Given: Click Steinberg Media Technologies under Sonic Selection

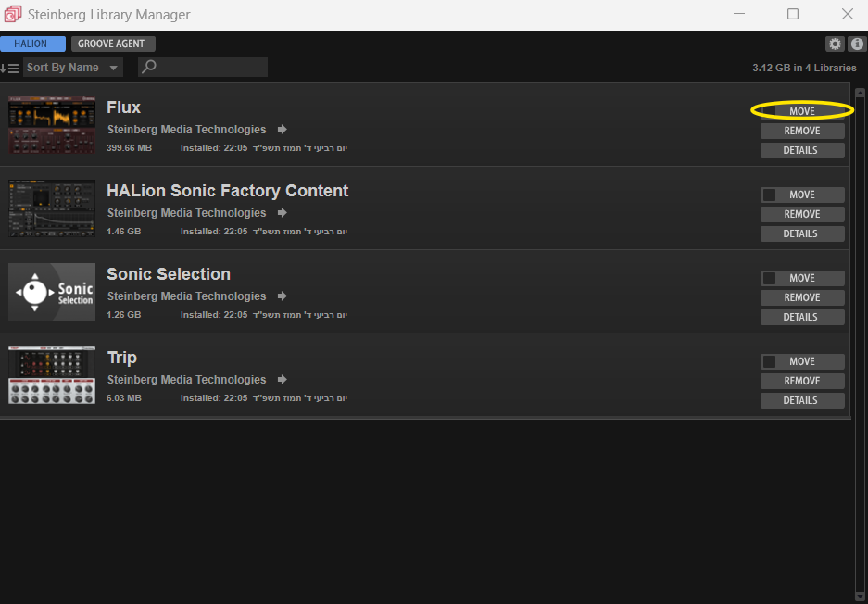Looking at the screenshot, I should (x=186, y=296).
